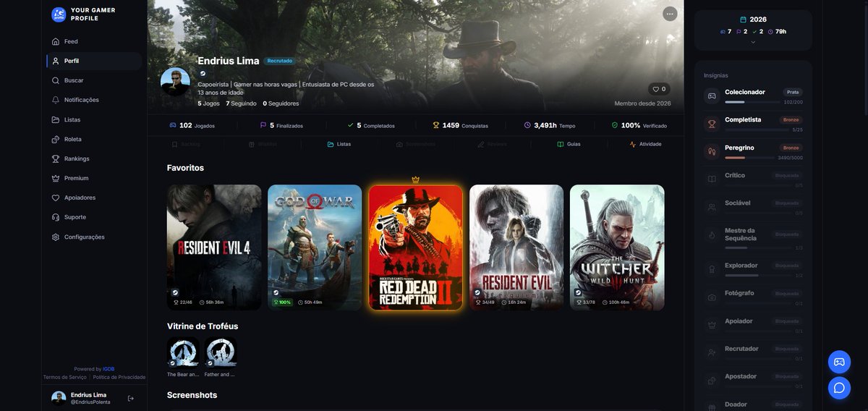This screenshot has height=411, width=868.
Task: Open Resident Evil Requiem favorite cover
Action: click(x=516, y=247)
